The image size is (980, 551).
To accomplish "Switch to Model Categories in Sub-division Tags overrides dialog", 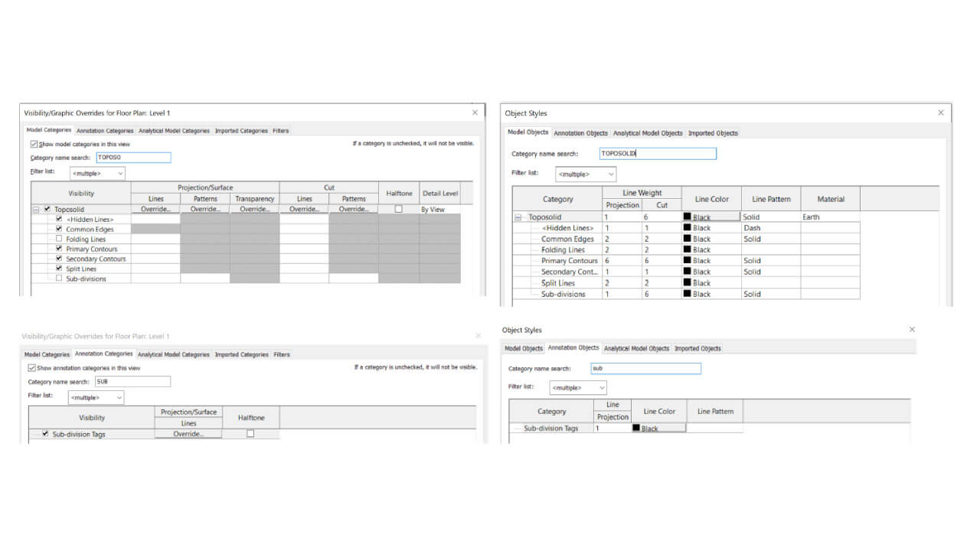I will 47,355.
